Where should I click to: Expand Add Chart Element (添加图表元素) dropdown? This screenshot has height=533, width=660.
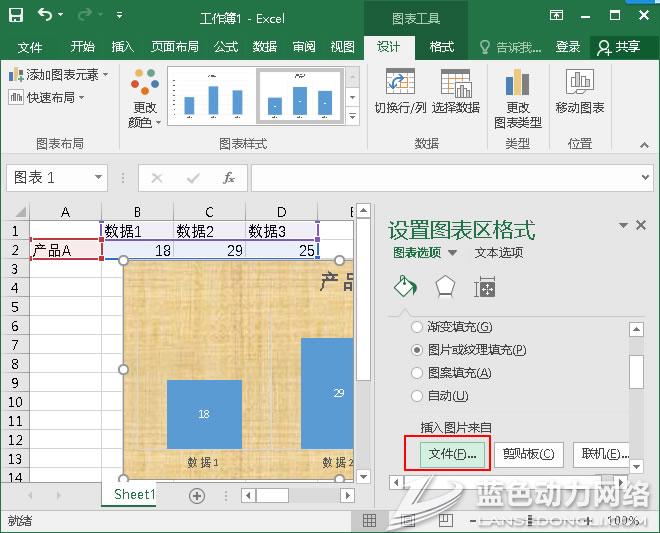(x=58, y=75)
